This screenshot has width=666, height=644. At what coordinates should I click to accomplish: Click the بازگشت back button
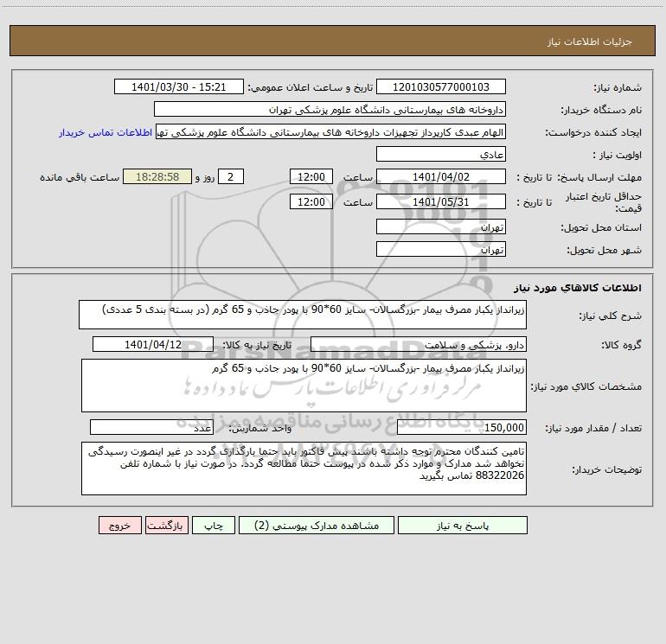[x=167, y=526]
